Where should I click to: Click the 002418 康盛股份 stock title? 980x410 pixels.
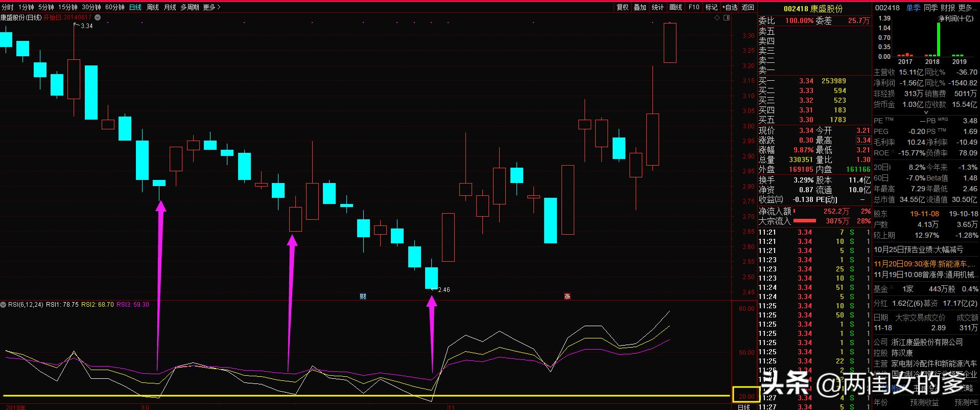813,9
